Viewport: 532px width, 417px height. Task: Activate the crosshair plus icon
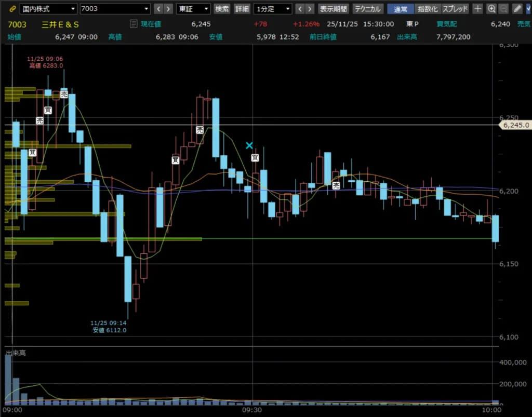478,9
